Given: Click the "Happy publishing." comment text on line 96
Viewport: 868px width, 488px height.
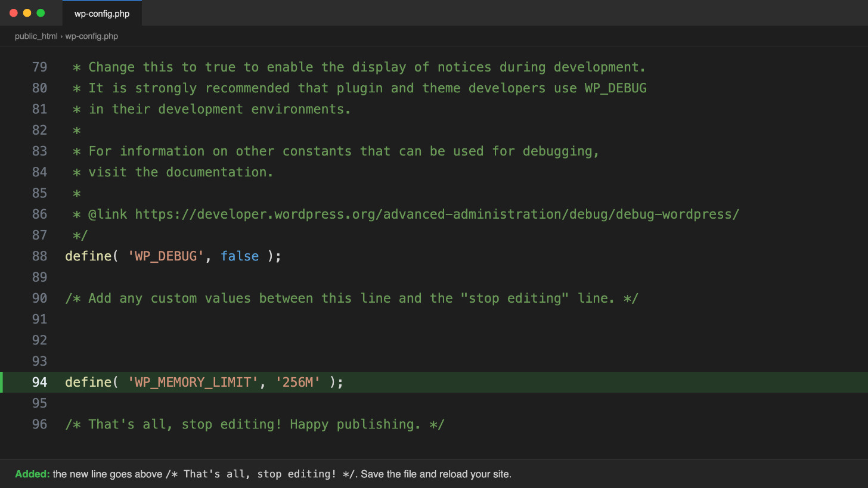Looking at the screenshot, I should pyautogui.click(x=355, y=424).
